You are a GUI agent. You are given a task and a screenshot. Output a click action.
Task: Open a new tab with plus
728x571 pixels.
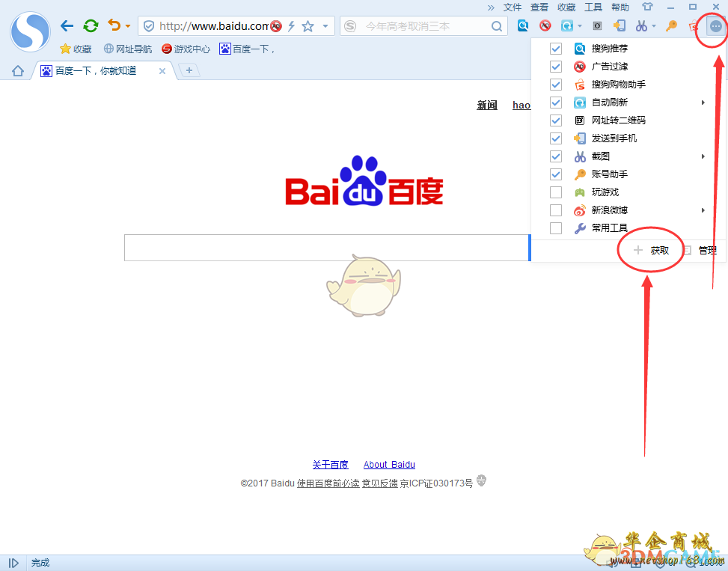[189, 70]
